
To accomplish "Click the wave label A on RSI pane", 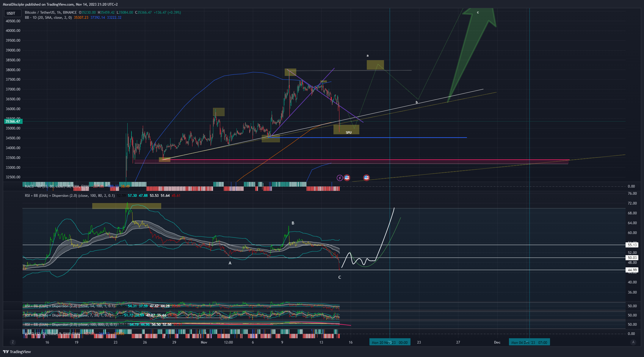I will [230, 263].
